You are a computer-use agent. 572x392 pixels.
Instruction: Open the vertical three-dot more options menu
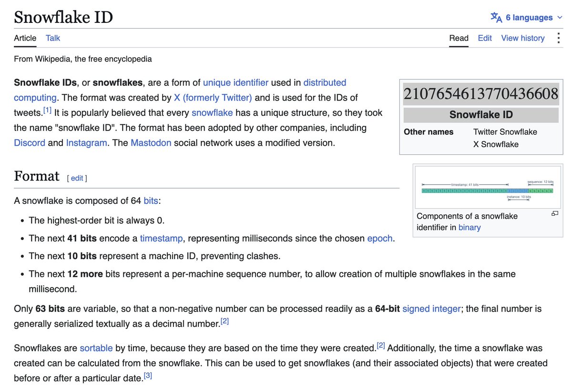(558, 38)
